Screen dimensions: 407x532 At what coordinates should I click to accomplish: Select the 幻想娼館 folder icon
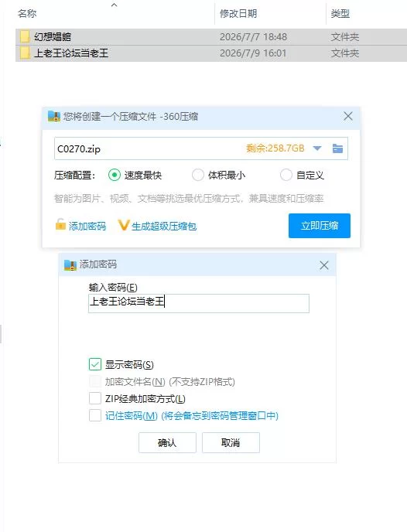[25, 36]
